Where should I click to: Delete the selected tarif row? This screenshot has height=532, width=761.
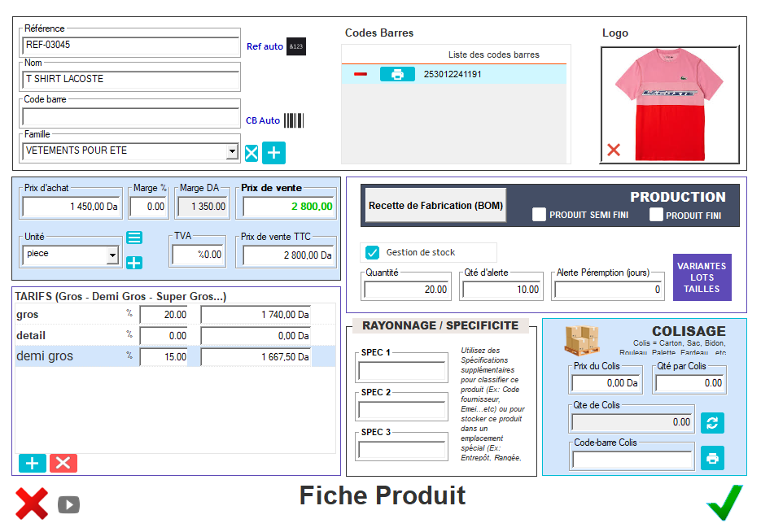(63, 463)
